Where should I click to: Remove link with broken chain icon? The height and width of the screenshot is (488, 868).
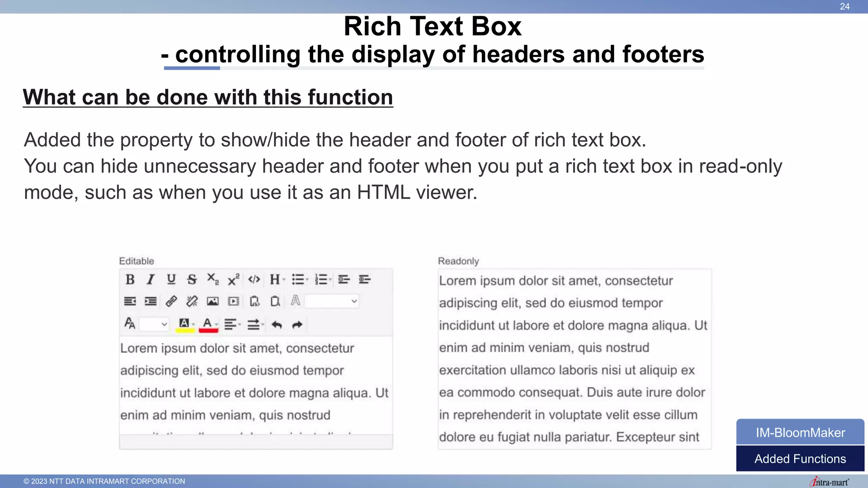pyautogui.click(x=192, y=302)
